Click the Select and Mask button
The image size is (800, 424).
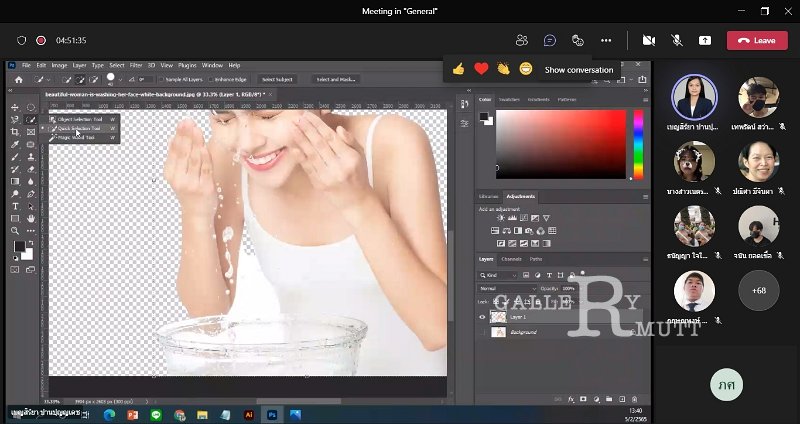[335, 80]
